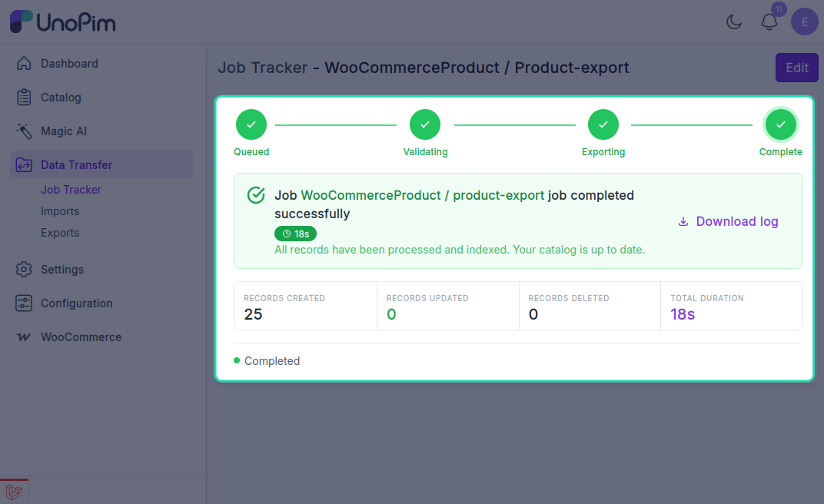
Task: Click Records Deleted value 0
Action: point(533,314)
